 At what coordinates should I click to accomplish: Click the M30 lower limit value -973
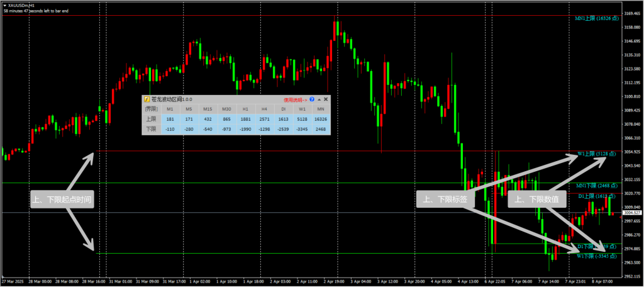tap(228, 129)
